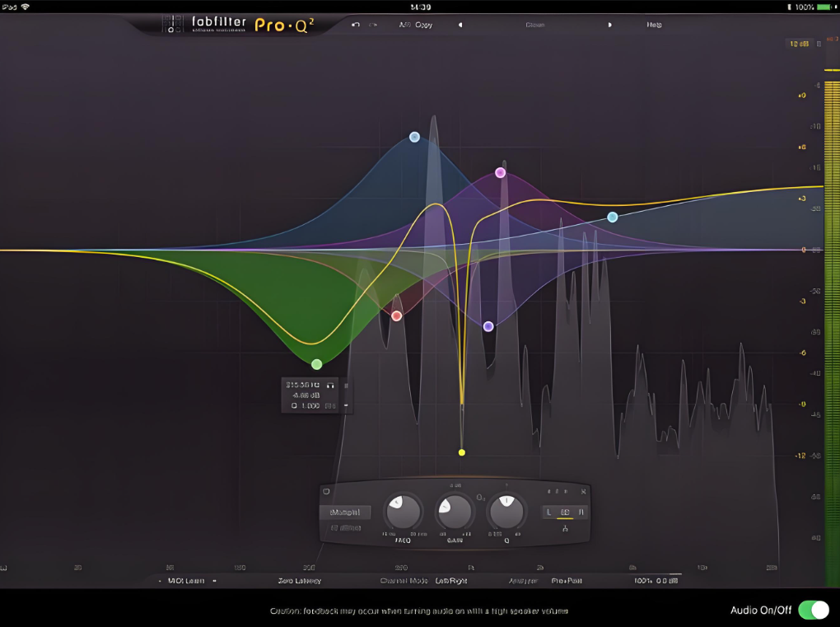Go to the previous preset with the left arrow
This screenshot has width=840, height=627.
[460, 25]
